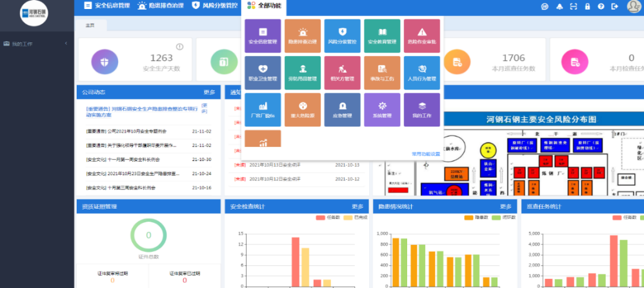Open the 隐患排查治理 orange tile
Image resolution: width=644 pixels, height=288 pixels.
click(x=302, y=36)
